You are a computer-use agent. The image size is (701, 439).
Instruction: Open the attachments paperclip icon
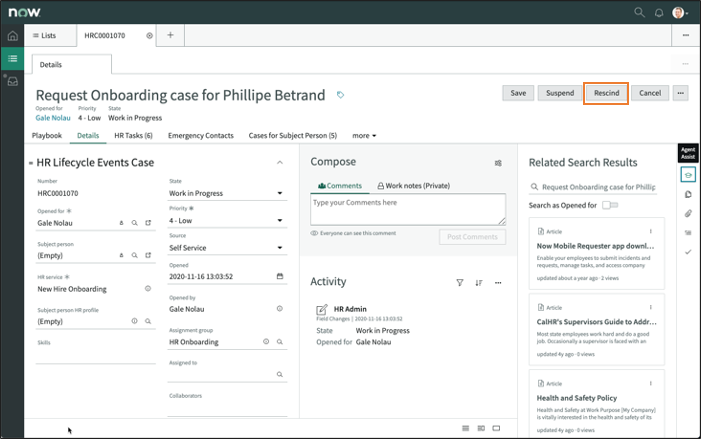point(688,213)
